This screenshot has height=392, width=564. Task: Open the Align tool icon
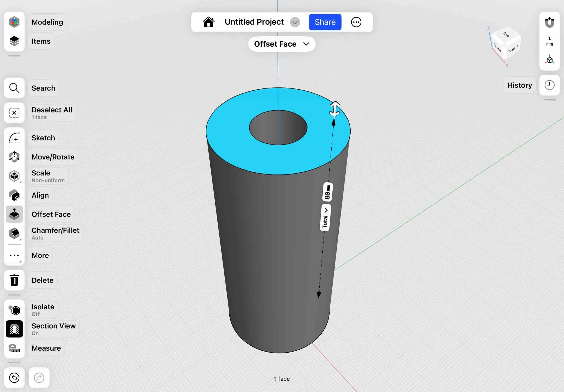pyautogui.click(x=14, y=195)
